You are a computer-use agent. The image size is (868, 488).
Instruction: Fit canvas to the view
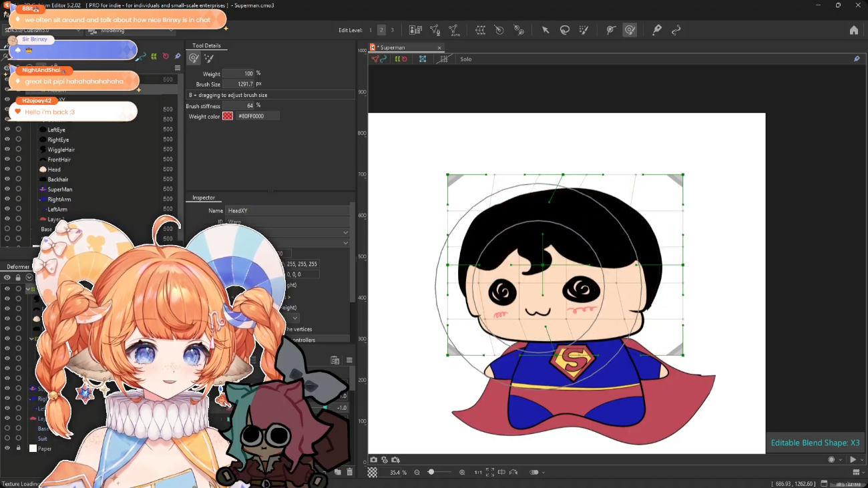click(490, 472)
